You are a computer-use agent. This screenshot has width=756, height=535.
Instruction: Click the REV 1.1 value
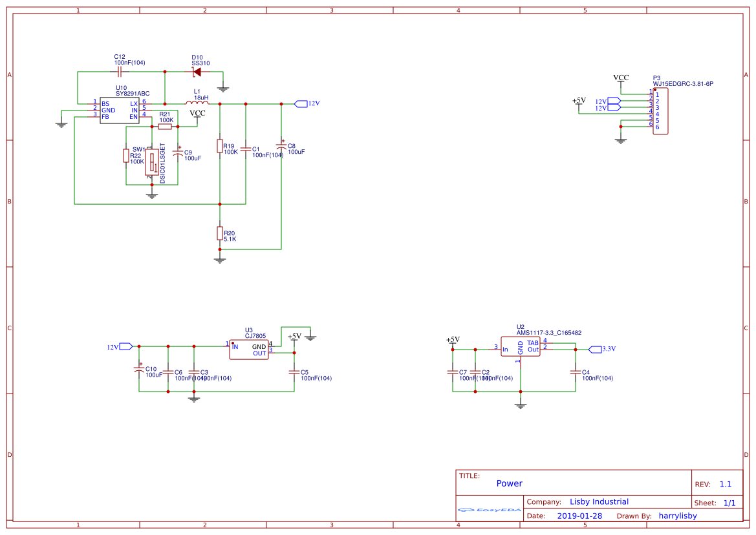tap(726, 483)
